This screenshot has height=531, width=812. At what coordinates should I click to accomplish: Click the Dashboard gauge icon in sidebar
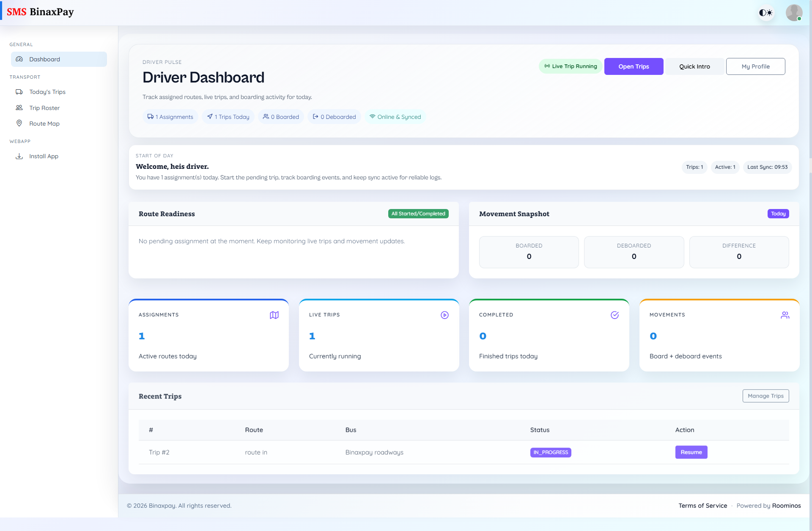(x=19, y=59)
